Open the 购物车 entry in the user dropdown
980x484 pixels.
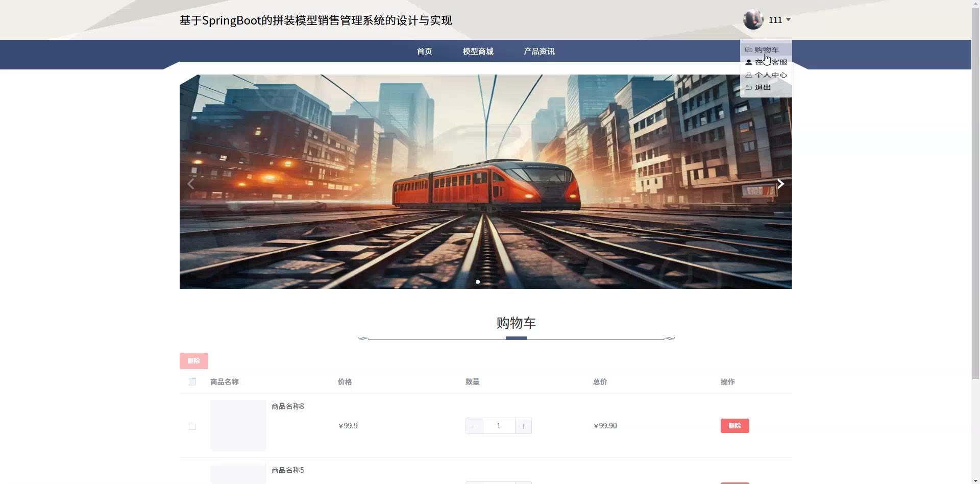tap(766, 50)
